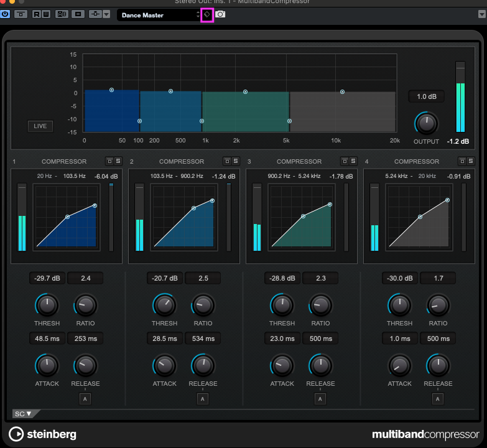Solo compressor band 1
Screen dimensions: 487x448
click(x=118, y=161)
